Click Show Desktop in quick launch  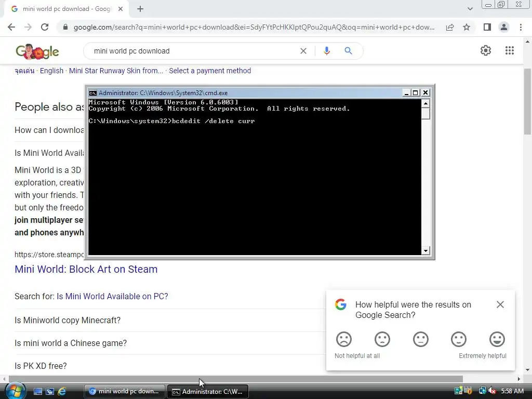click(37, 392)
